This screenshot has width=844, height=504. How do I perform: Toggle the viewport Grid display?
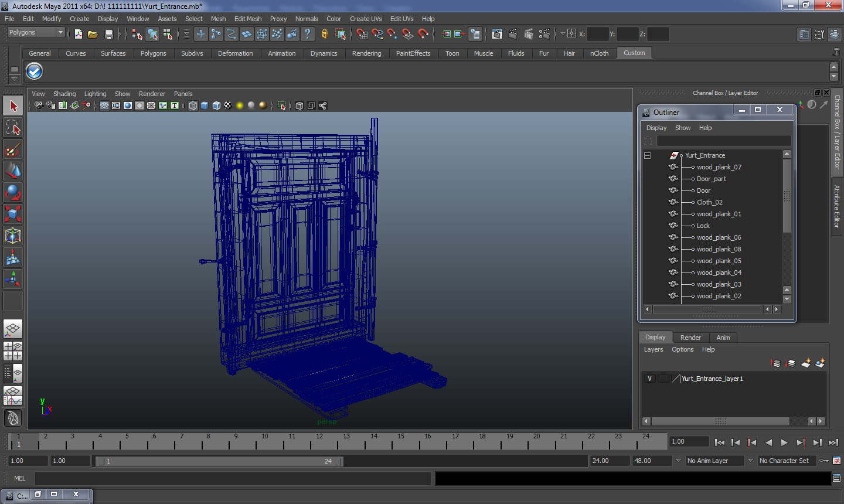pos(104,105)
